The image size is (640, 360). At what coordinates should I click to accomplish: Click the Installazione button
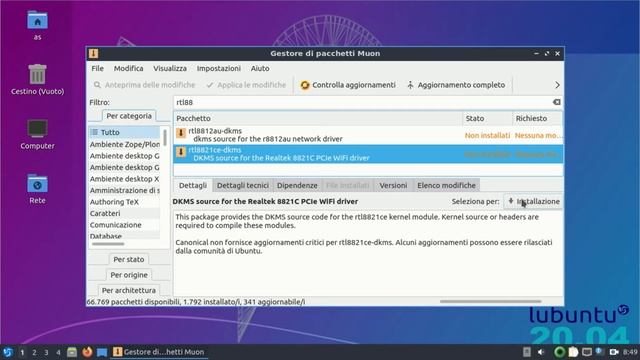click(533, 201)
